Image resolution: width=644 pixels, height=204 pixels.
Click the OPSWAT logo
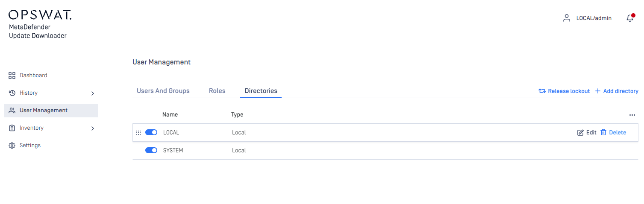coord(40,15)
